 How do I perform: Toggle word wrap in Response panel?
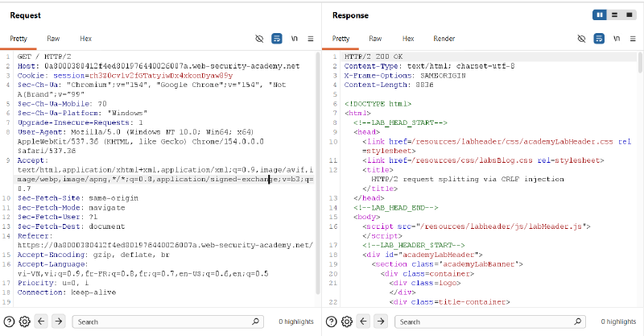tap(599, 39)
